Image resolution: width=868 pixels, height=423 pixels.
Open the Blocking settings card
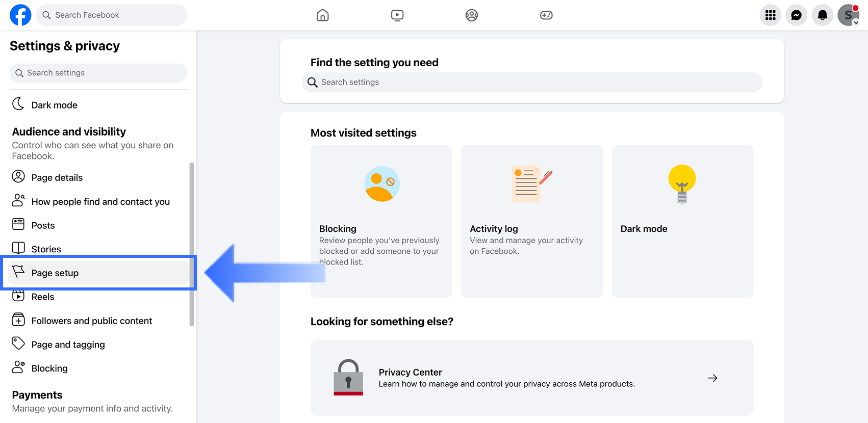point(381,221)
